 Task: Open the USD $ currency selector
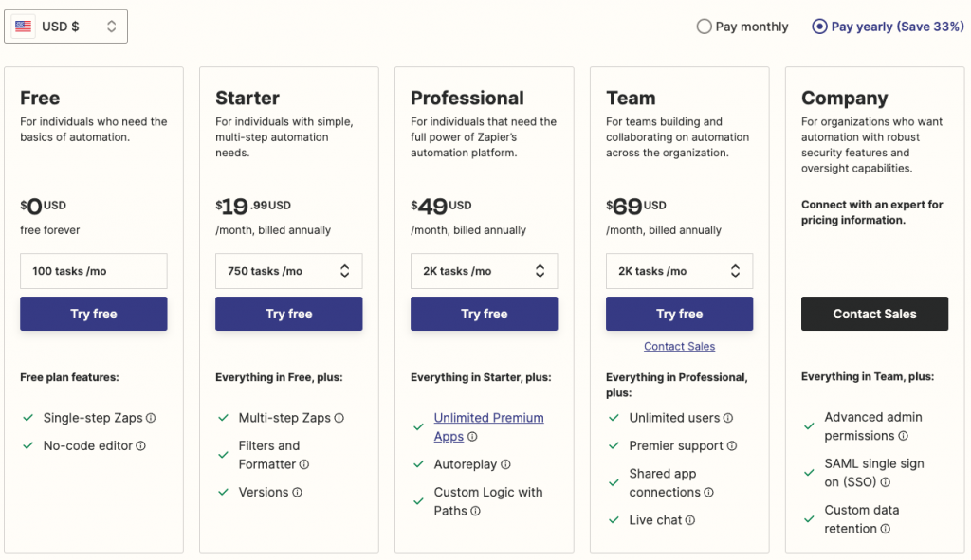[66, 27]
